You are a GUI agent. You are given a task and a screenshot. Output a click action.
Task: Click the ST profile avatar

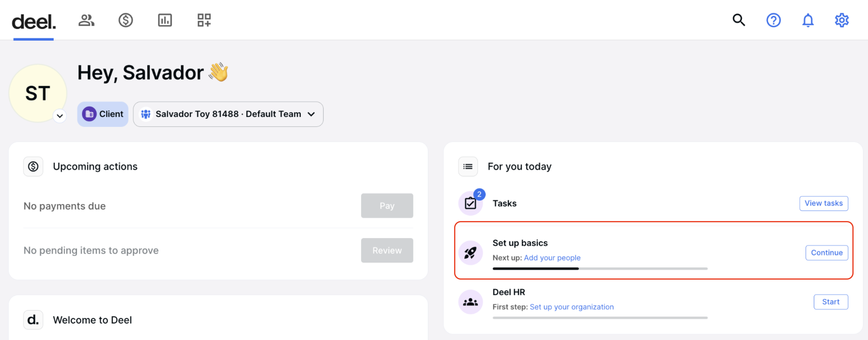(x=38, y=93)
